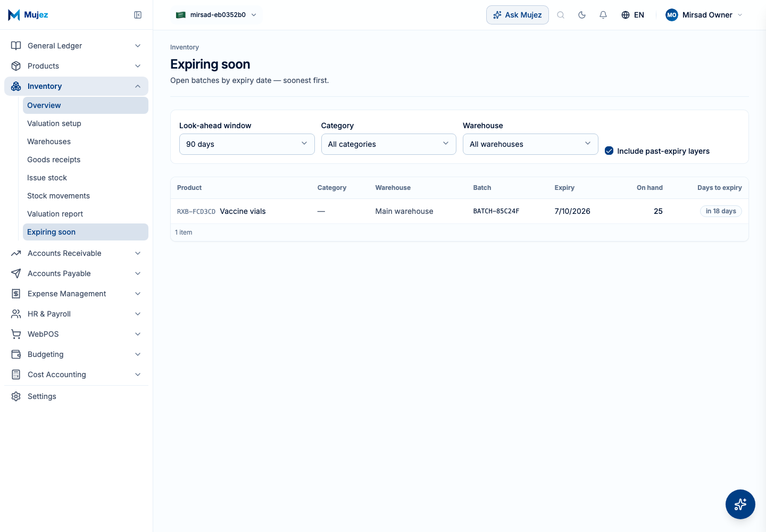Toggle Include past-expiry layers checkbox
The height and width of the screenshot is (532, 766).
[x=609, y=151]
